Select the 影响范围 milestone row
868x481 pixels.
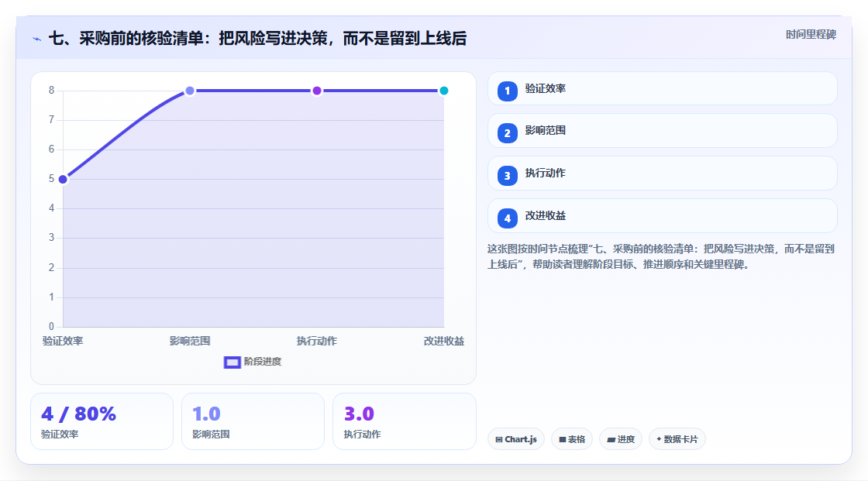(x=662, y=131)
